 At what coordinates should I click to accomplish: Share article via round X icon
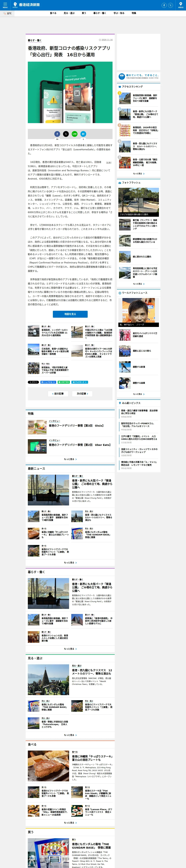[x=66, y=134]
